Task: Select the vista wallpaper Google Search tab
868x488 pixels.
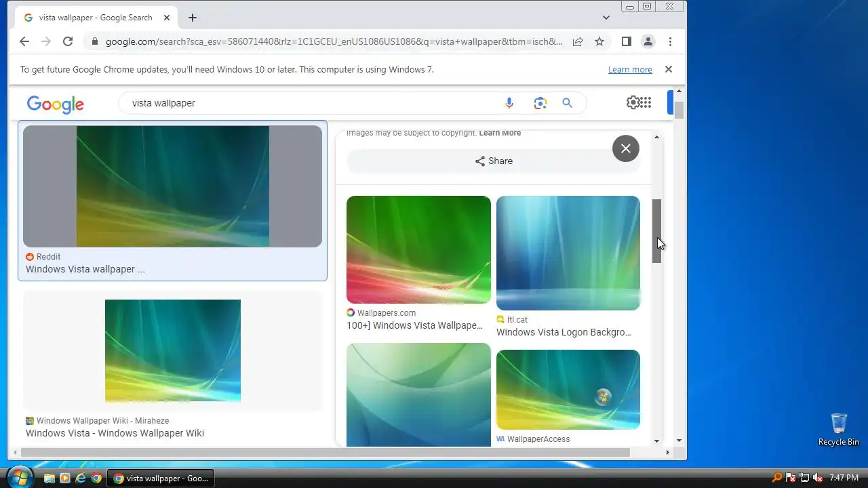Action: tap(96, 18)
